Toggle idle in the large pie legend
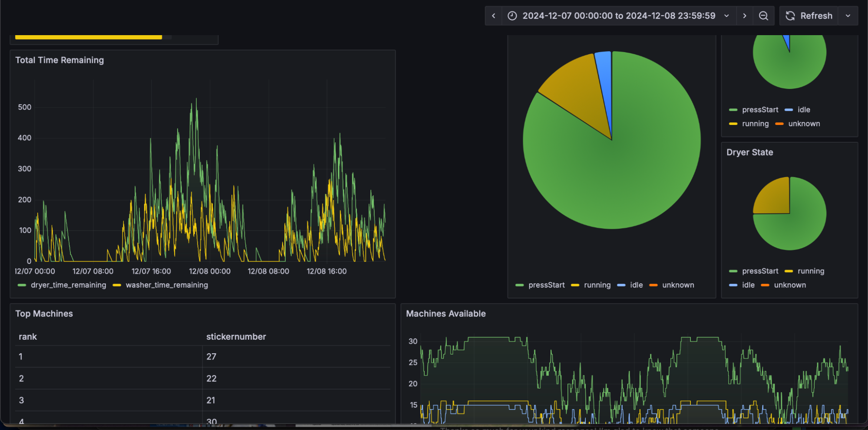 click(636, 285)
